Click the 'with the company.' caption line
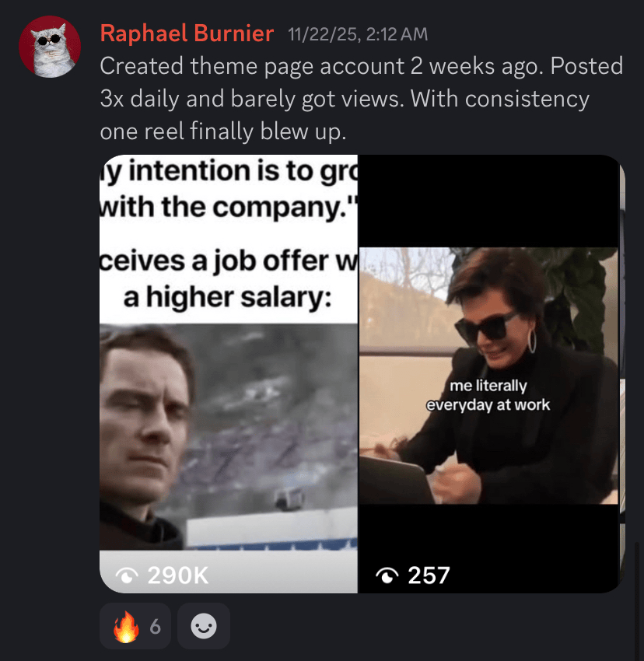644x661 pixels. pyautogui.click(x=229, y=208)
